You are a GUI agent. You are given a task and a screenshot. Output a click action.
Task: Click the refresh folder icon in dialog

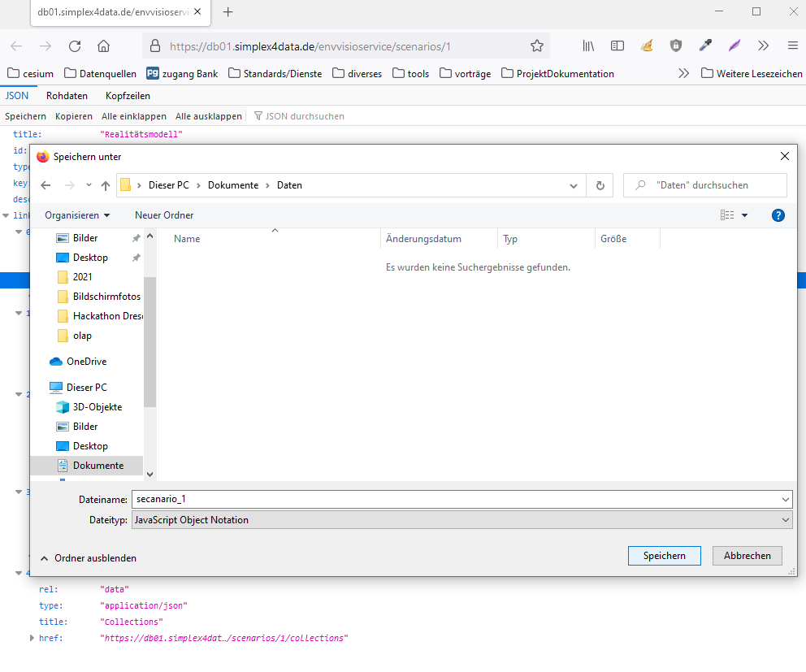pos(600,185)
